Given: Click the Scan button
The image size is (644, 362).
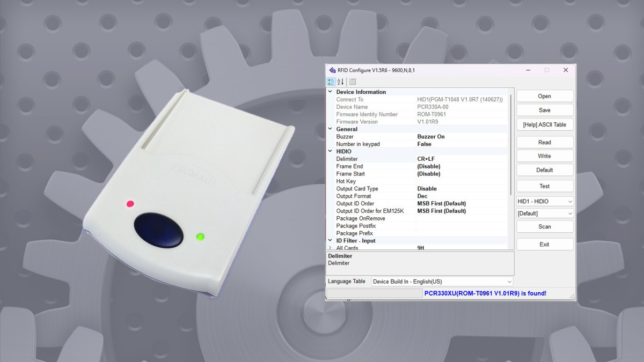Looking at the screenshot, I should pos(545,227).
